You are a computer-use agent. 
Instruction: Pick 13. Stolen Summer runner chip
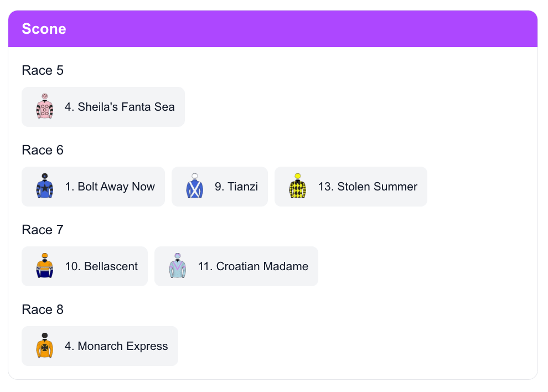click(x=367, y=187)
